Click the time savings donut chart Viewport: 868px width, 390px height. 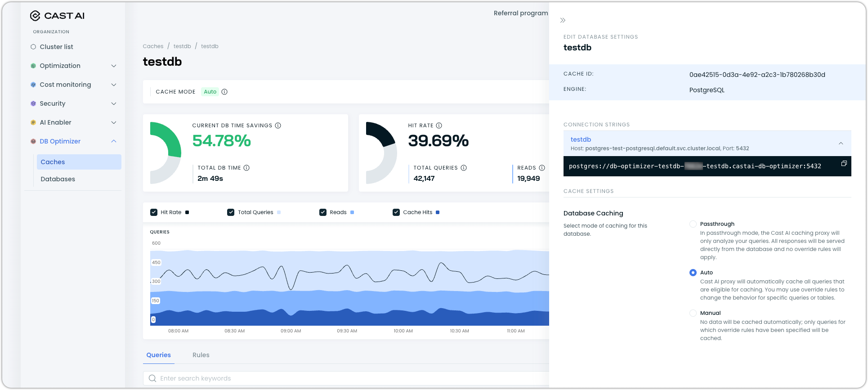click(166, 153)
